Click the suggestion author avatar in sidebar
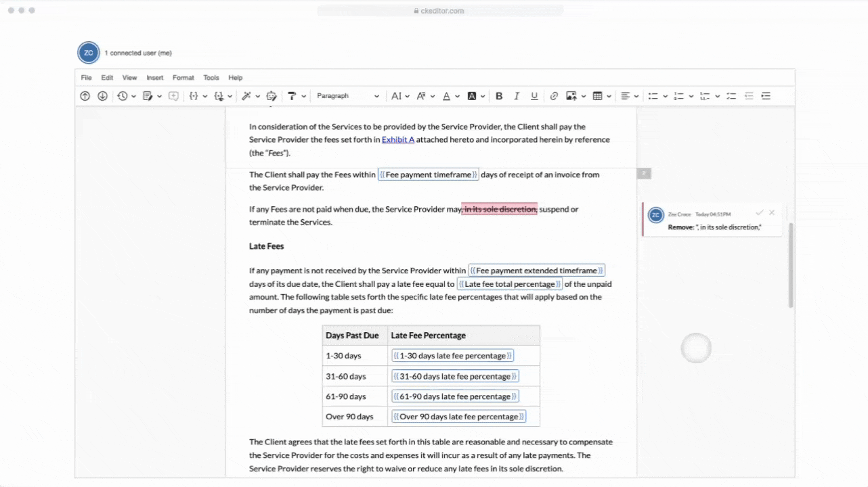Image resolution: width=868 pixels, height=487 pixels. click(x=655, y=215)
